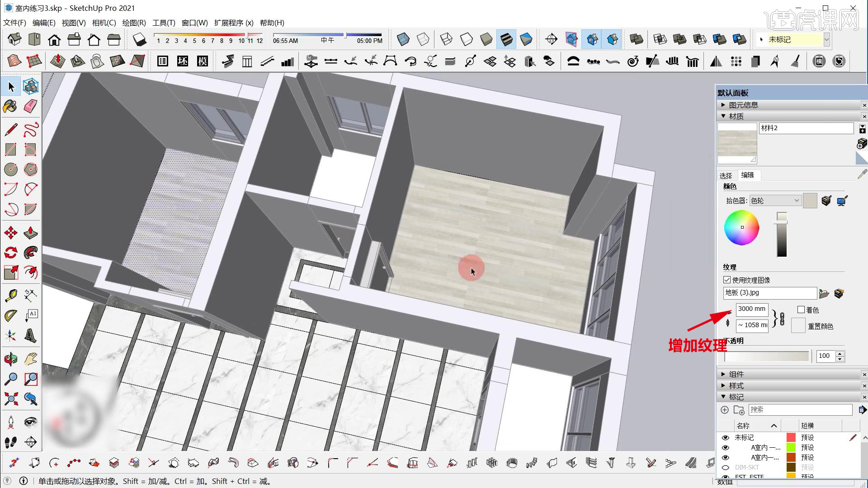Activate the Tape Measure tool
Viewport: 868px width, 488px height.
[11, 296]
